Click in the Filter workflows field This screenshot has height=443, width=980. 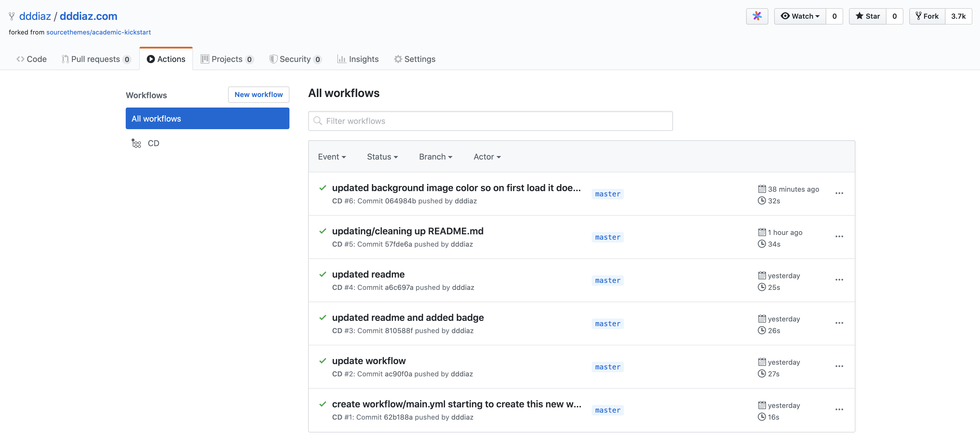click(x=490, y=121)
